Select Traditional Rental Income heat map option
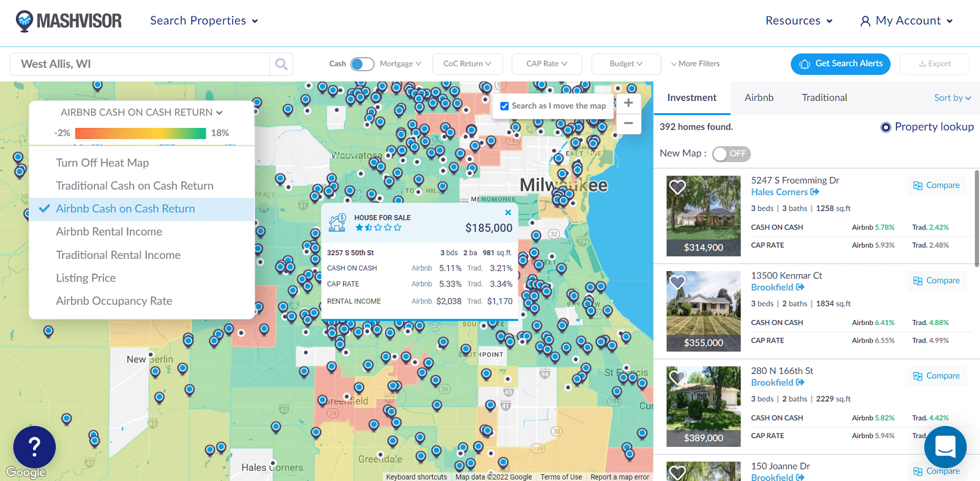 tap(118, 255)
